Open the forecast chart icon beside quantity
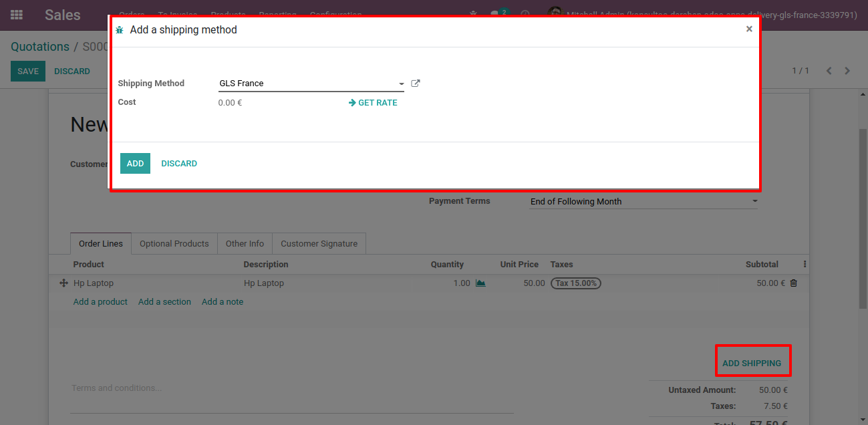868x425 pixels. pyautogui.click(x=480, y=283)
